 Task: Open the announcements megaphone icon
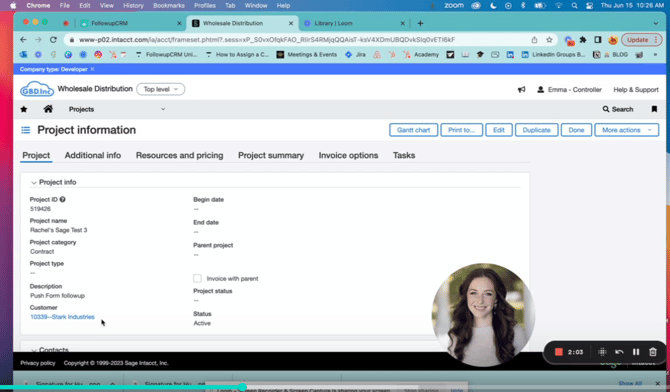521,89
